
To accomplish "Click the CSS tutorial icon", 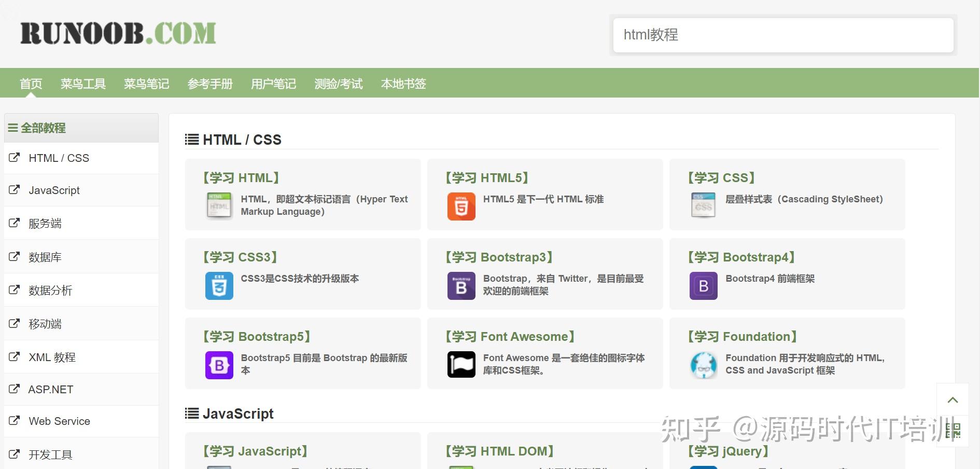I will pos(703,206).
